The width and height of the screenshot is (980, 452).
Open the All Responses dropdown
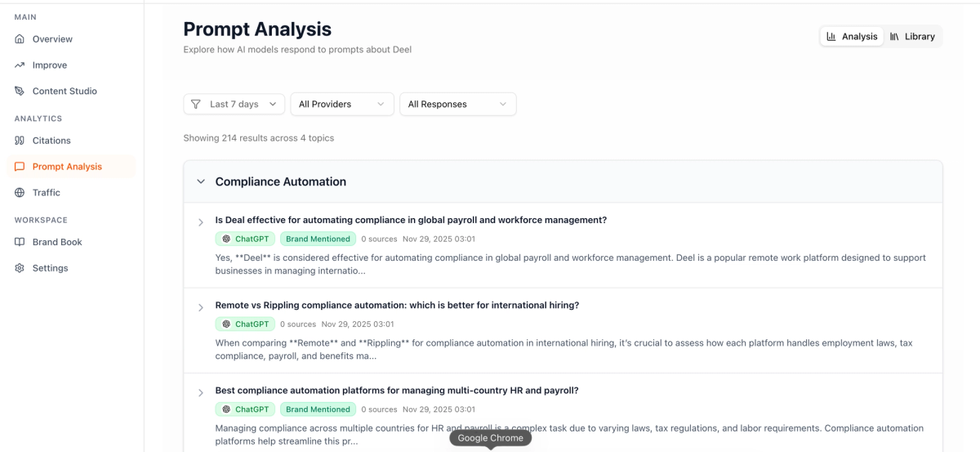tap(458, 104)
